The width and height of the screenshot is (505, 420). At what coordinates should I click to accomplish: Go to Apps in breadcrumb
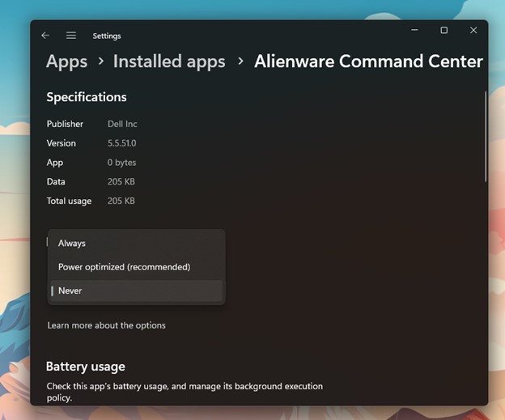pyautogui.click(x=66, y=62)
